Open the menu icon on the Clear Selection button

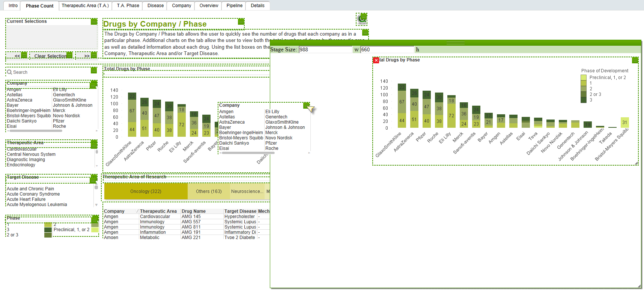[x=69, y=55]
